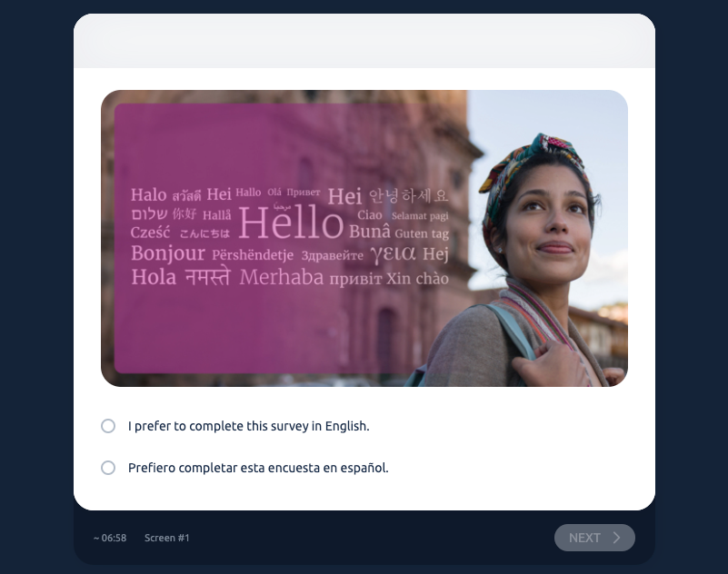The image size is (728, 574).
Task: Click the 'Hola' greeting in the banner
Action: coord(154,278)
